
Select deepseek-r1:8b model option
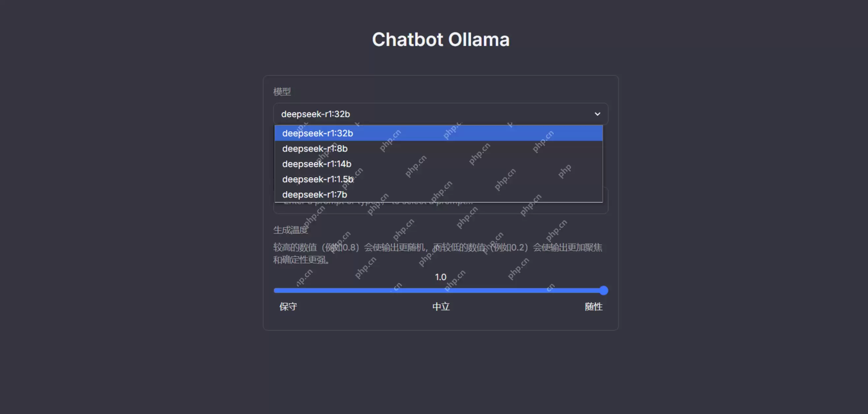click(x=314, y=149)
